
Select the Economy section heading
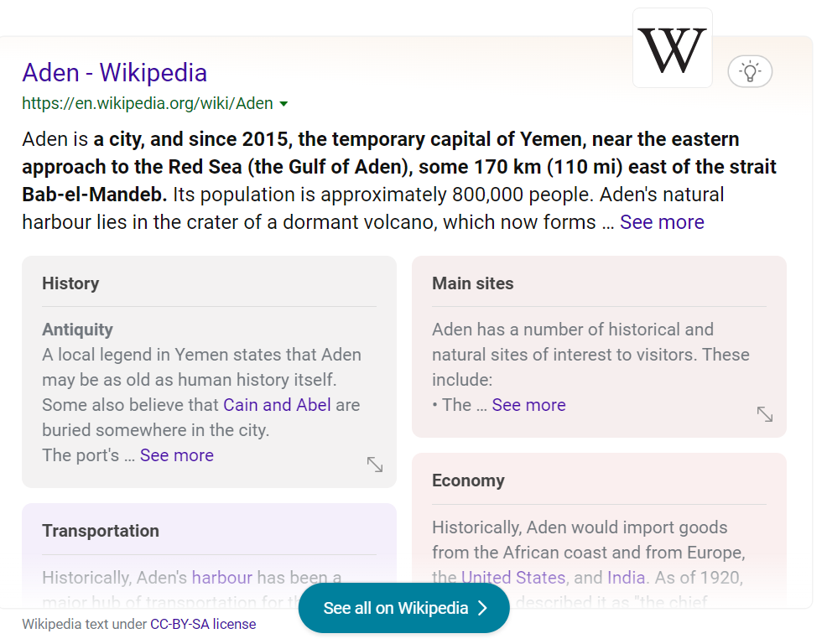tap(468, 480)
